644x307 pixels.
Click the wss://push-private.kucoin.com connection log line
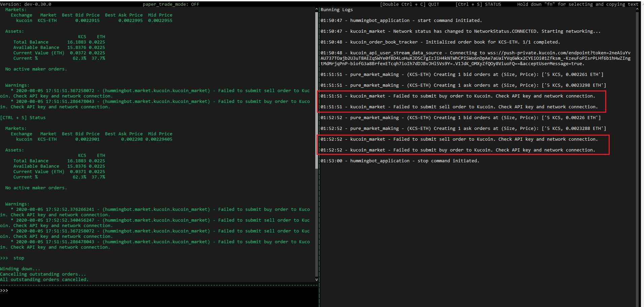tap(476, 58)
